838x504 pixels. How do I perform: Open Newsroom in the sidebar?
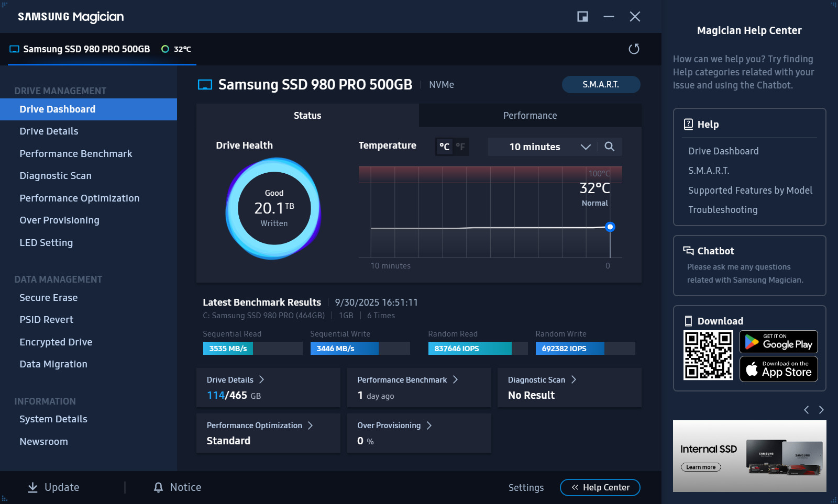point(89,442)
